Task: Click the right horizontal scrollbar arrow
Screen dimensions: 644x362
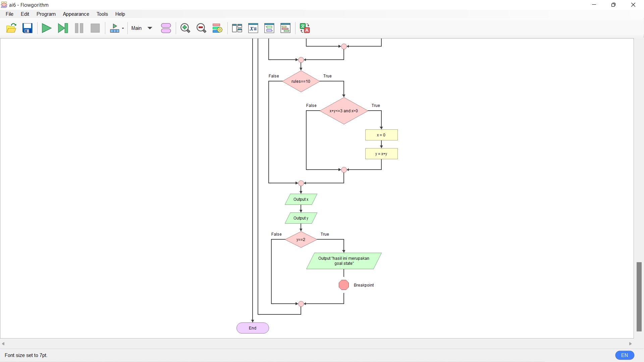Action: click(631, 344)
